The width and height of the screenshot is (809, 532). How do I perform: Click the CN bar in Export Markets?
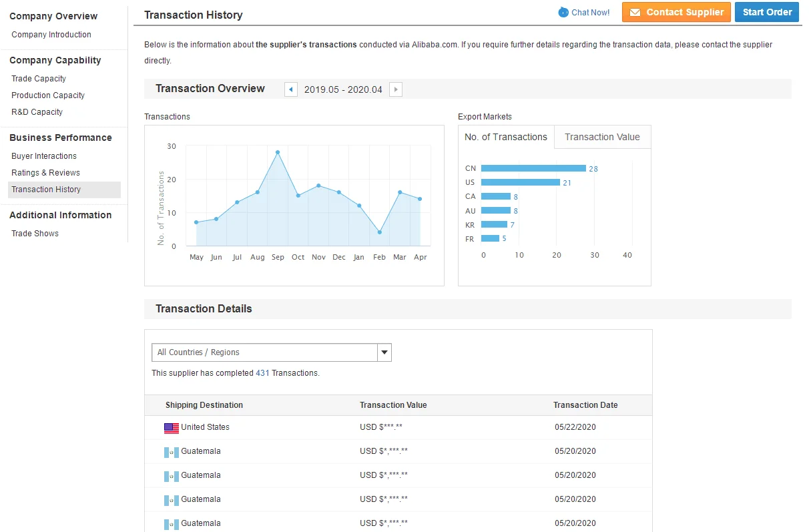pyautogui.click(x=533, y=168)
